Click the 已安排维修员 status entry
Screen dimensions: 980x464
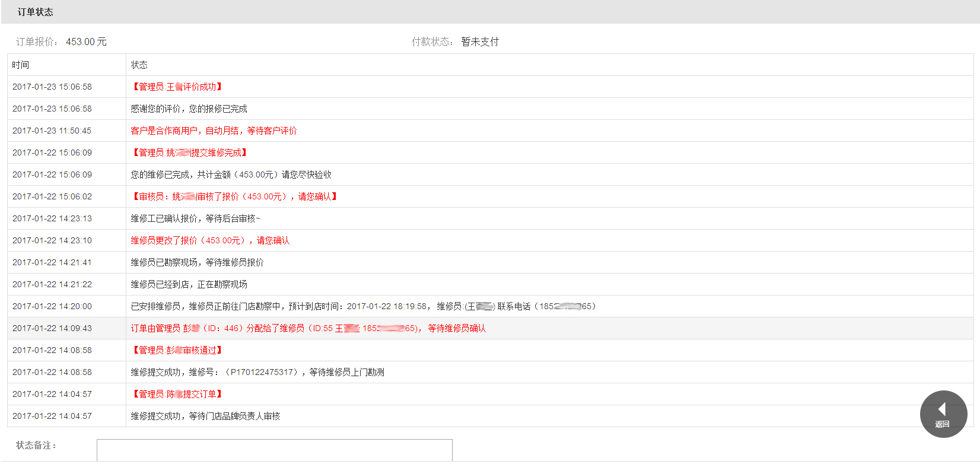pyautogui.click(x=363, y=306)
